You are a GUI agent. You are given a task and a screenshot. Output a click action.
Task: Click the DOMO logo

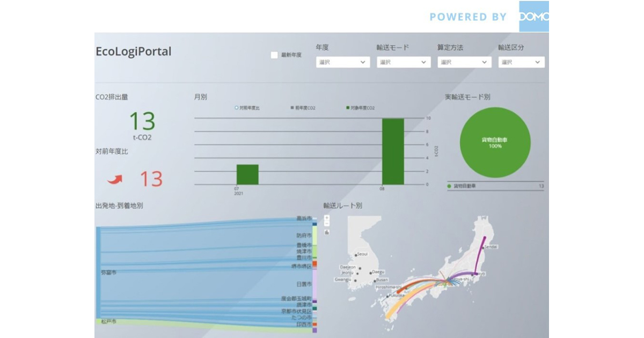(x=533, y=16)
